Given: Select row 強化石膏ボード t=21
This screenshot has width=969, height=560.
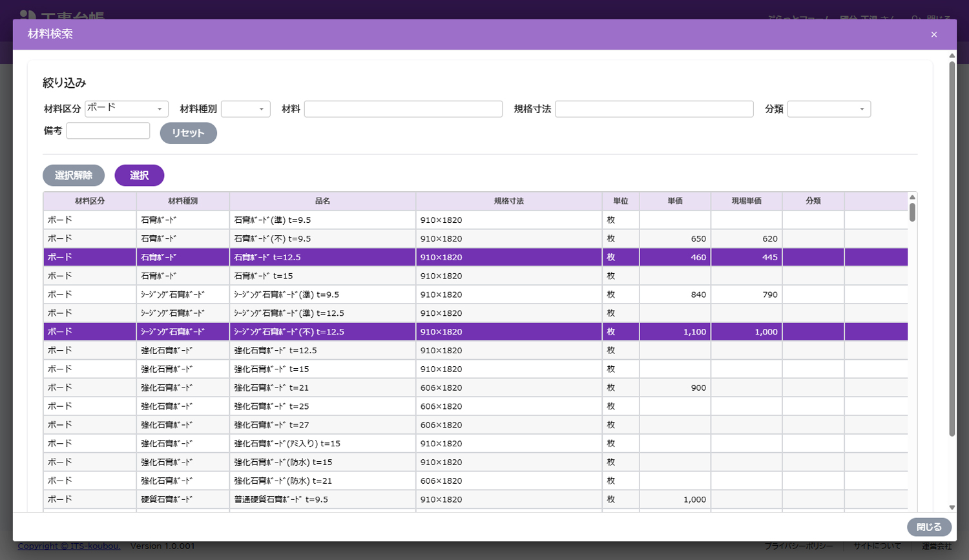Looking at the screenshot, I should click(x=475, y=388).
